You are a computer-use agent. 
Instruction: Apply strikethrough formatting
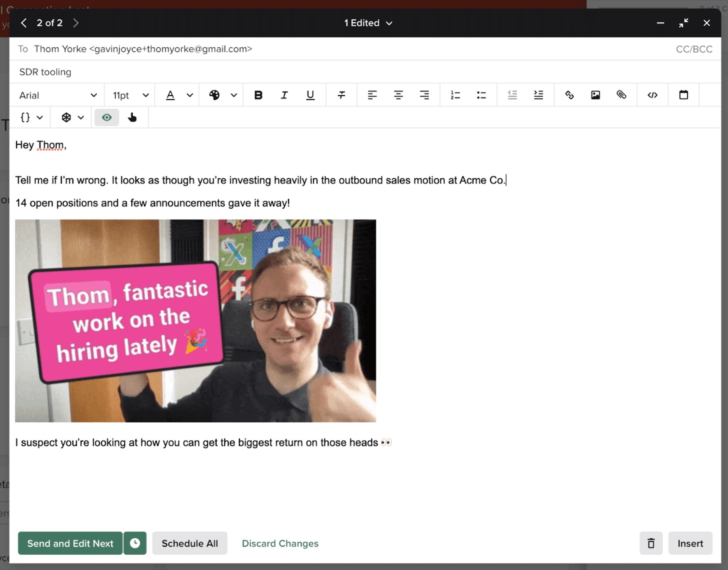pyautogui.click(x=341, y=95)
